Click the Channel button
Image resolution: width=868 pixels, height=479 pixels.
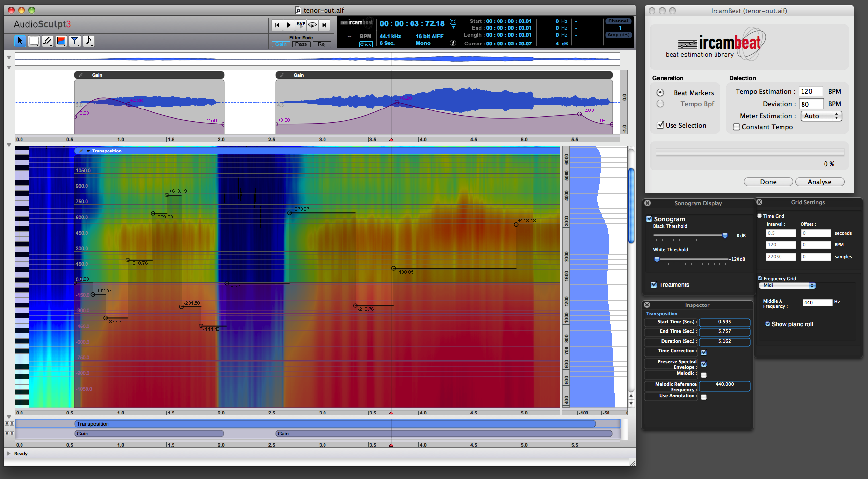point(618,21)
